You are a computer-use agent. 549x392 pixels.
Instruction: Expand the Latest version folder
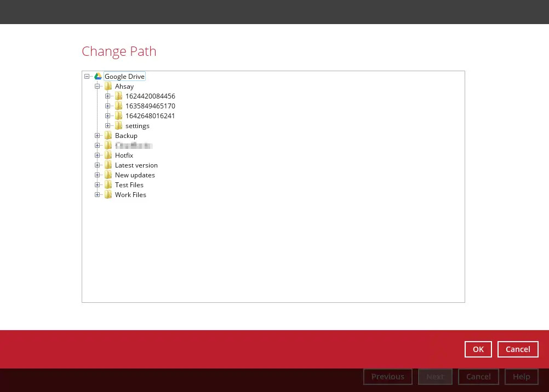click(x=98, y=165)
